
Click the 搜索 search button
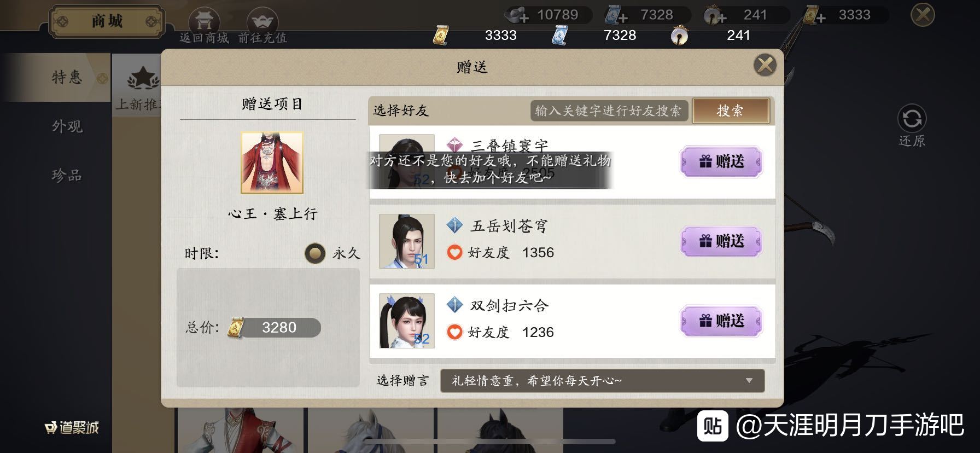(731, 111)
